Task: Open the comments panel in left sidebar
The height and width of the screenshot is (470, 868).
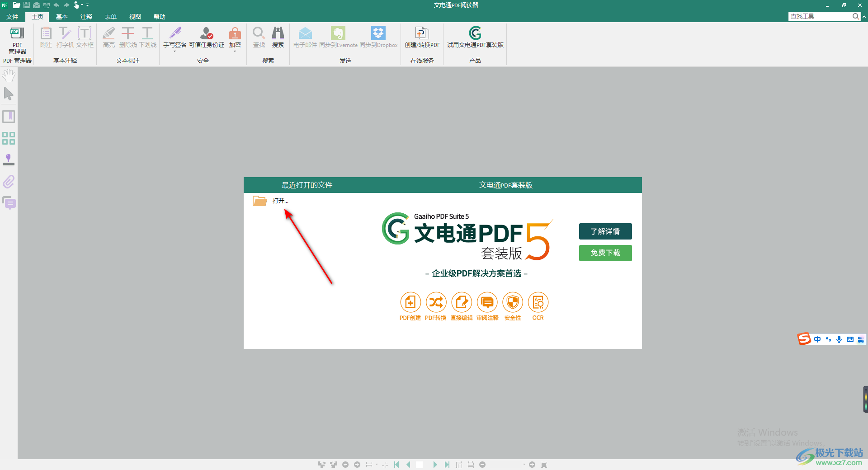Action: pos(9,203)
